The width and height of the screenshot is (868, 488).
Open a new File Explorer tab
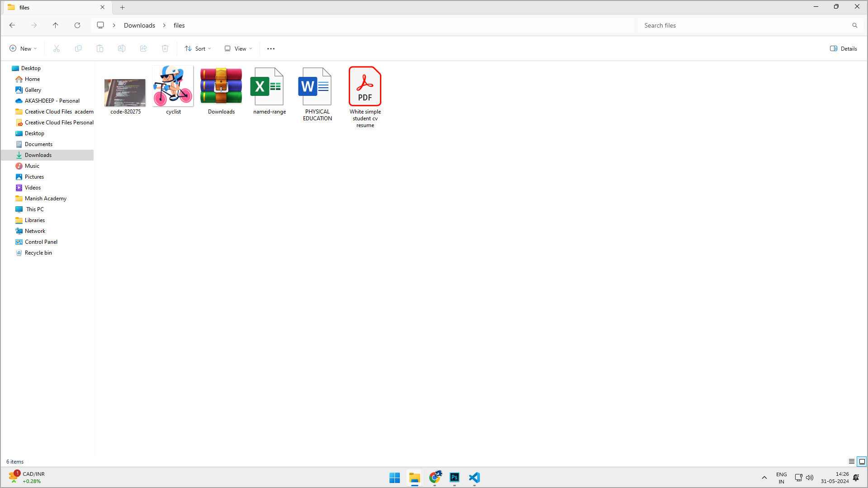122,7
